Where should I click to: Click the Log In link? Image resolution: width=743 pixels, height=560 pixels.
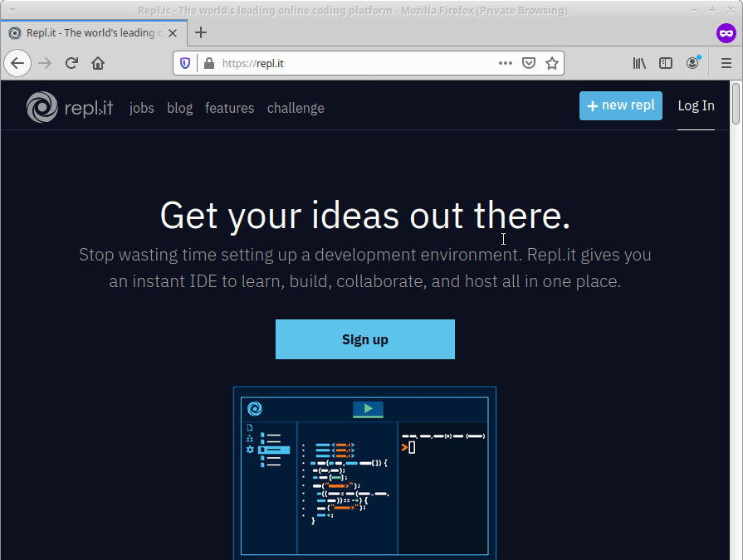pyautogui.click(x=696, y=105)
